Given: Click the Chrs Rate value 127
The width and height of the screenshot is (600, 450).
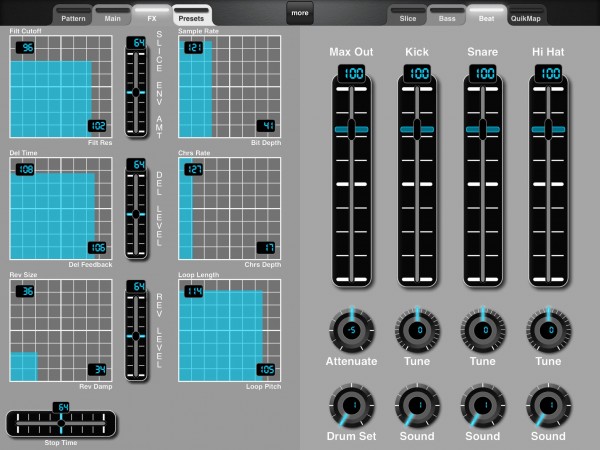Looking at the screenshot, I should [194, 170].
